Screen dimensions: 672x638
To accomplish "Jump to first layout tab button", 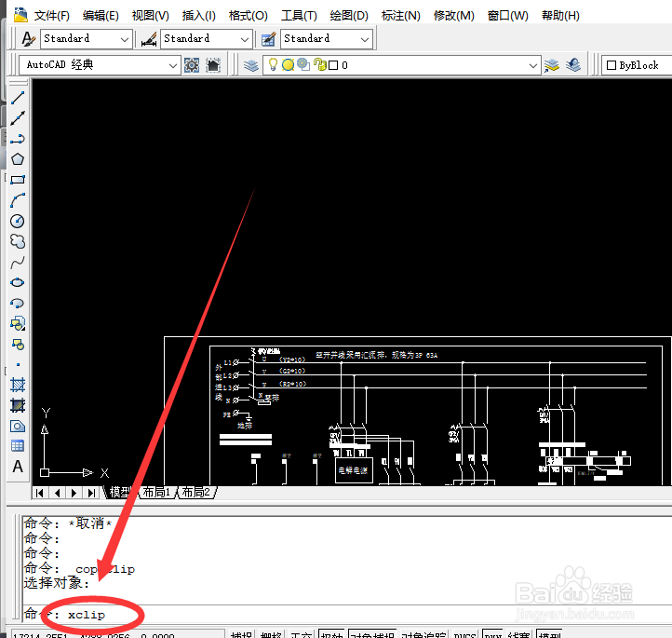I will (x=40, y=493).
